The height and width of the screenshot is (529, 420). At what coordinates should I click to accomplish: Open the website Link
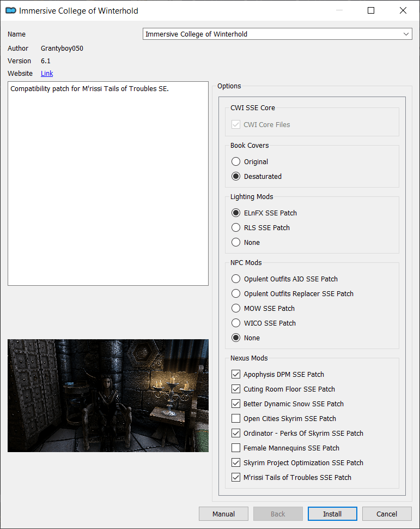coord(47,74)
